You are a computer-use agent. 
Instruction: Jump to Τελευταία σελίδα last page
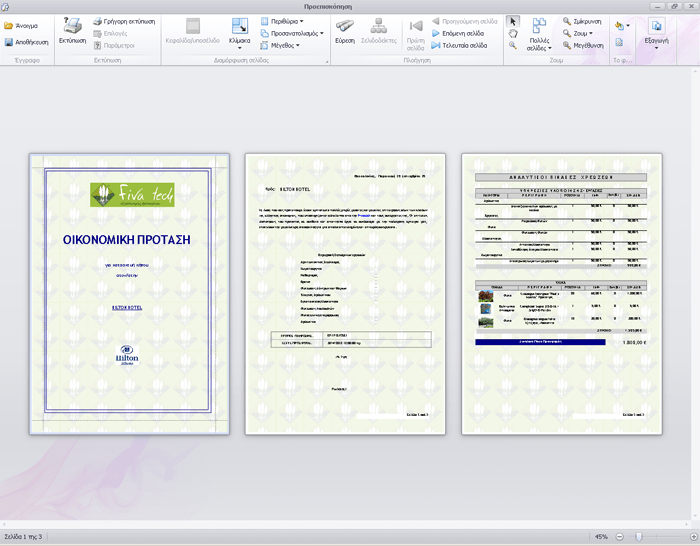pos(457,45)
